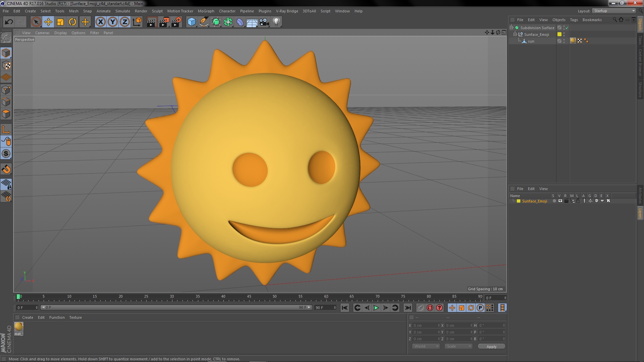Open Material Manager Create menu
Screen dimensions: 644x362
coord(28,317)
